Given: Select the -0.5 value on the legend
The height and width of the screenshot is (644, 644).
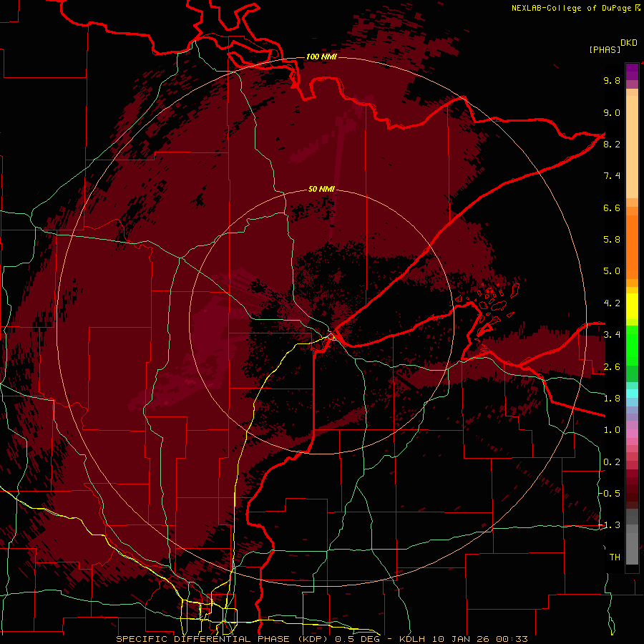Looking at the screenshot, I should point(610,494).
